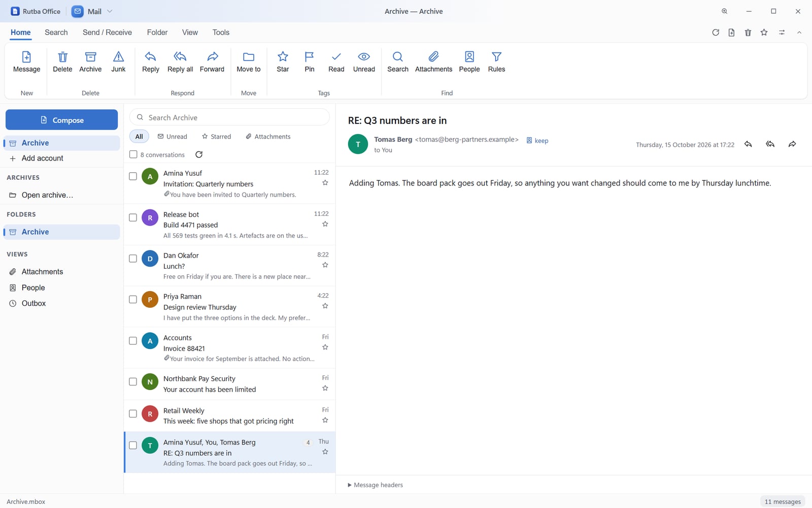Click Add account in sidebar
This screenshot has height=508, width=812.
tap(61, 158)
